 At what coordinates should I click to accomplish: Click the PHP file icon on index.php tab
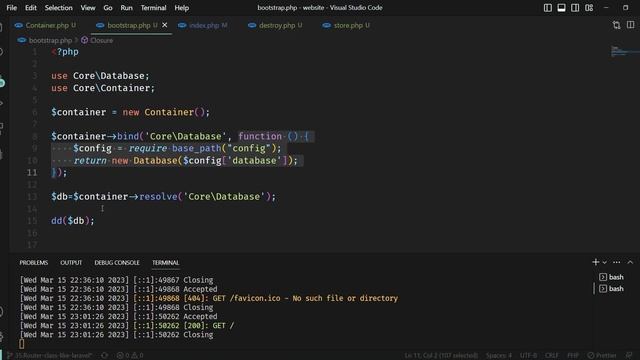182,25
